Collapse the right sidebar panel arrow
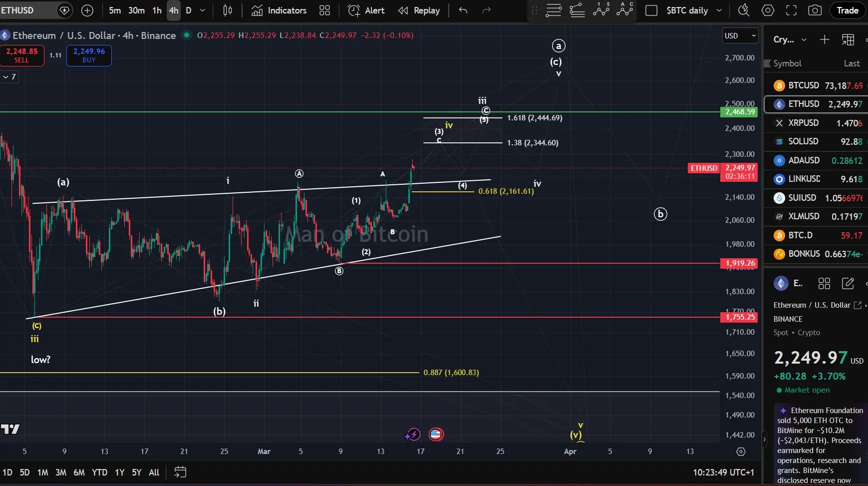The width and height of the screenshot is (868, 486). [x=764, y=440]
